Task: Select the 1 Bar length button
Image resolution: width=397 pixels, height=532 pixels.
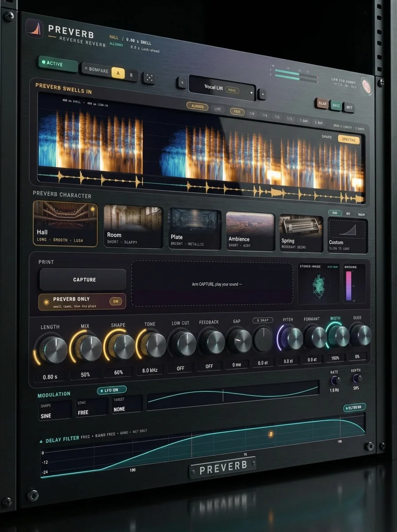Action: (x=304, y=121)
